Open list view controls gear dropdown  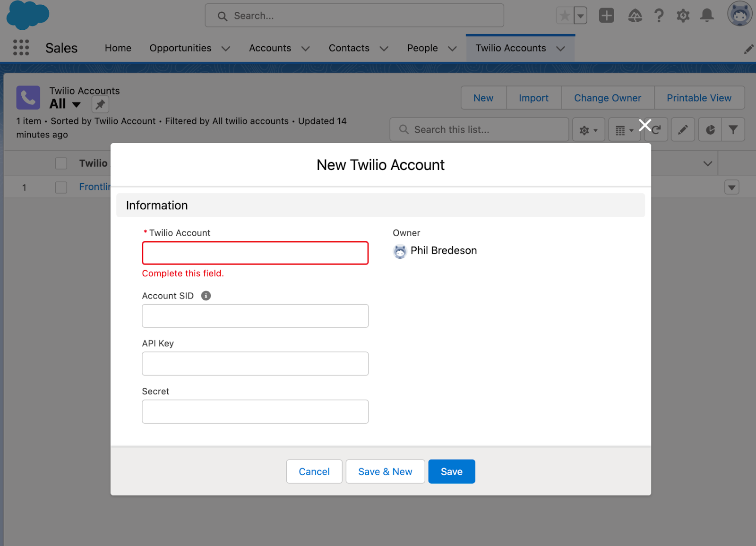(588, 129)
